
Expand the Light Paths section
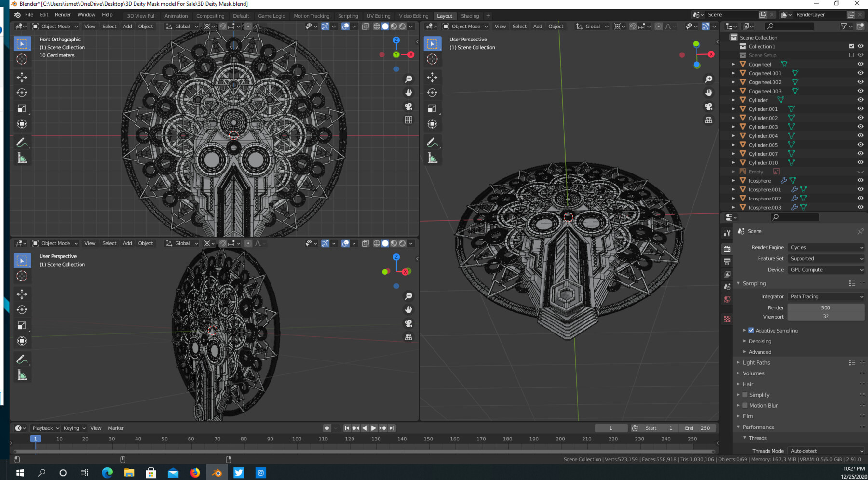pos(755,362)
